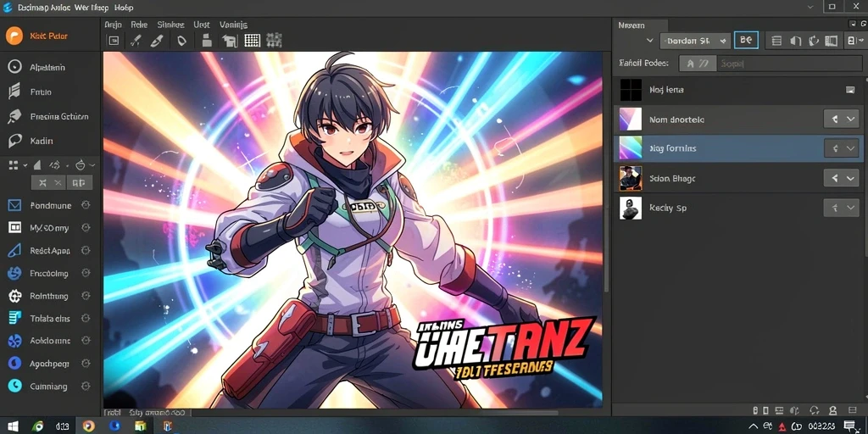This screenshot has width=868, height=434.
Task: Click the 'Agochpegt' sidebar entry
Action: click(x=49, y=364)
